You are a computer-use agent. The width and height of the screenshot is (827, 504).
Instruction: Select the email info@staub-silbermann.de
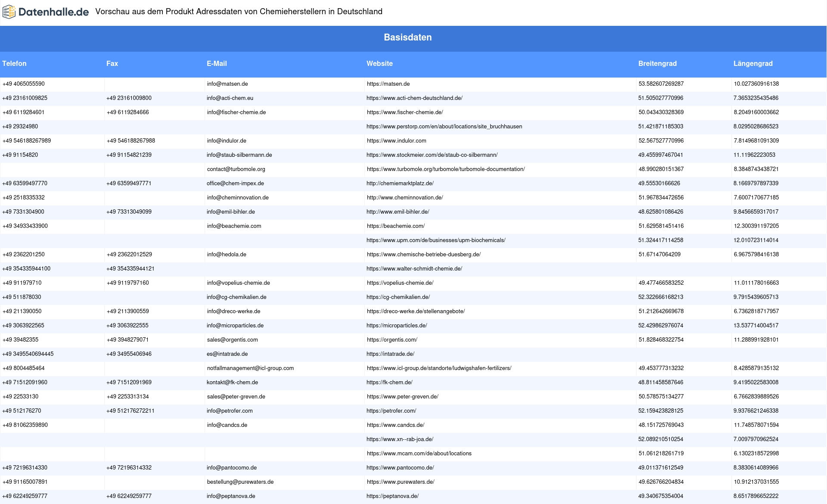click(239, 155)
